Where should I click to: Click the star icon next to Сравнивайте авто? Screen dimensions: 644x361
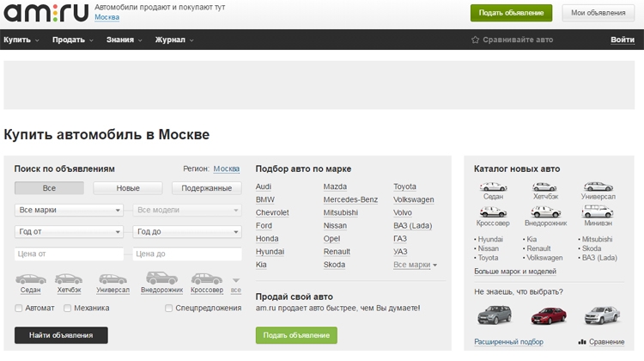[x=475, y=40]
